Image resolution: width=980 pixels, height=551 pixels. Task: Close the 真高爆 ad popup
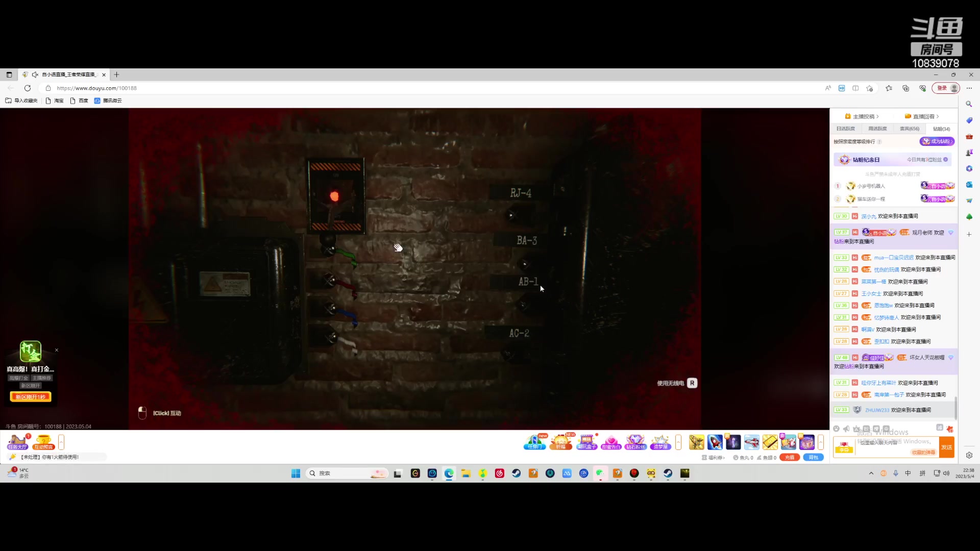tap(57, 350)
